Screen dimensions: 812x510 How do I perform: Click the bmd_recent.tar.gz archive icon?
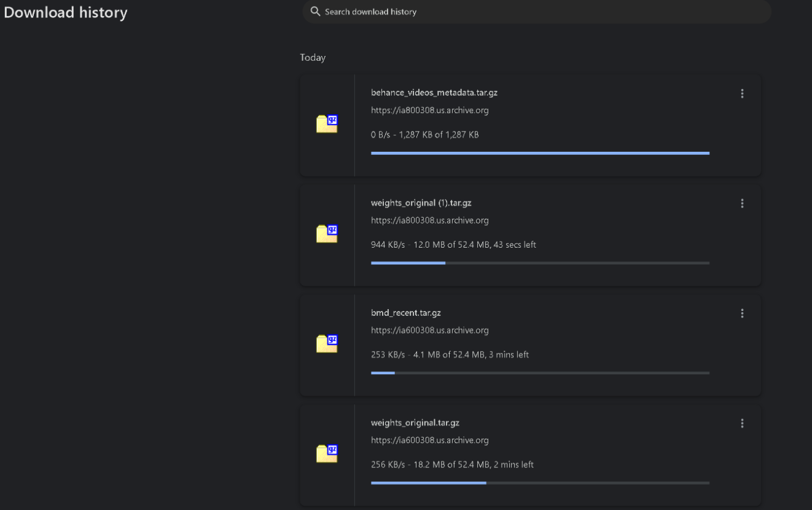[327, 344]
